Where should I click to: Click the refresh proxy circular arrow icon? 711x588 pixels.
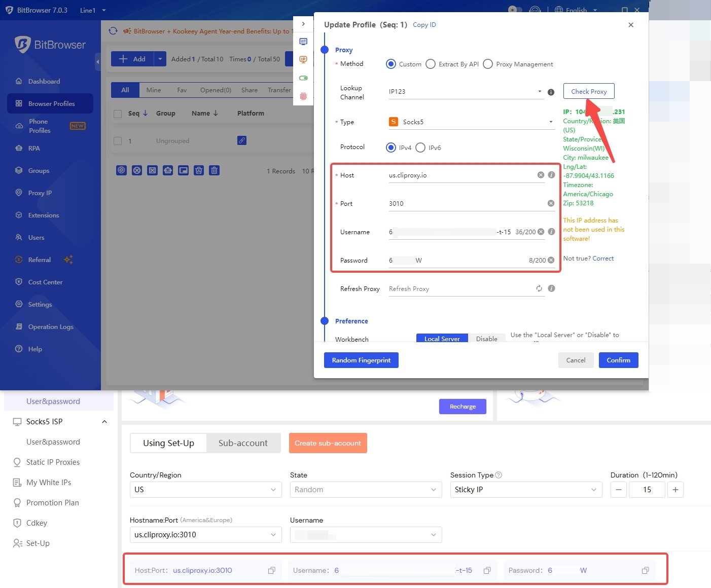pos(539,288)
